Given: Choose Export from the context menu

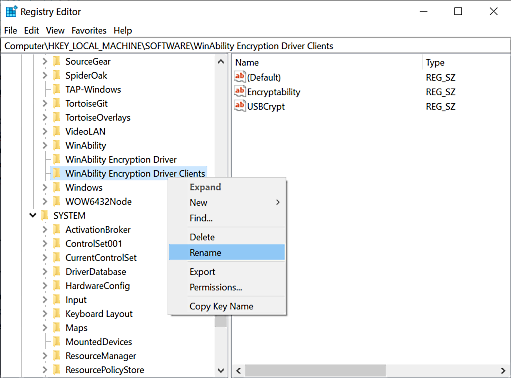Looking at the screenshot, I should point(227,272).
